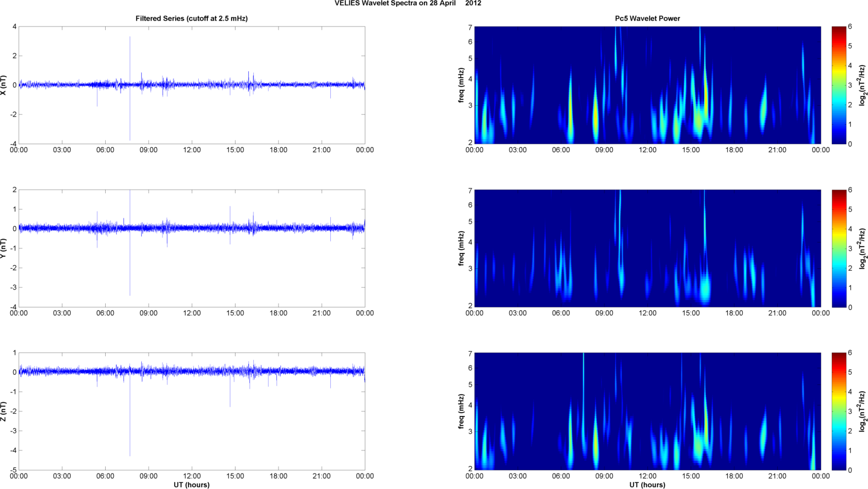Click the '21:00' tick below the Y wavelet spectrogram
868x489 pixels.
777,313
